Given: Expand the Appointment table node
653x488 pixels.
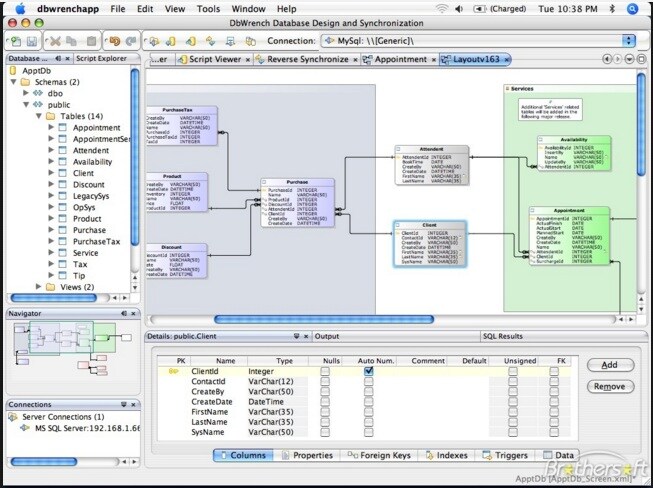Looking at the screenshot, I should tap(51, 127).
